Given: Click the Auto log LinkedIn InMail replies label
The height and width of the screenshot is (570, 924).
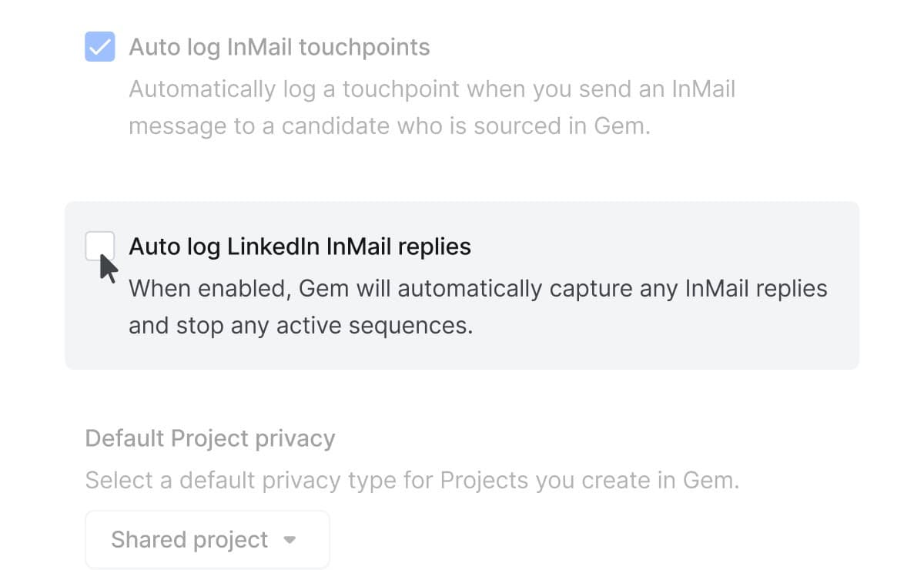Looking at the screenshot, I should 300,246.
